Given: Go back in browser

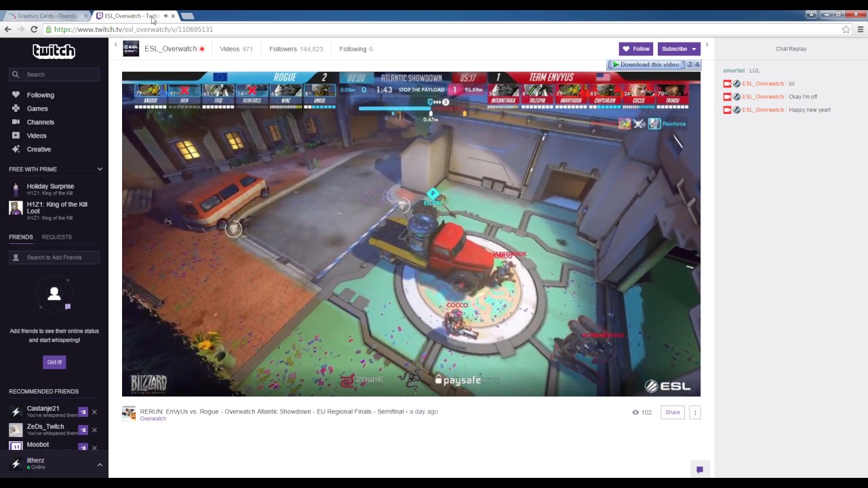Looking at the screenshot, I should [7, 29].
